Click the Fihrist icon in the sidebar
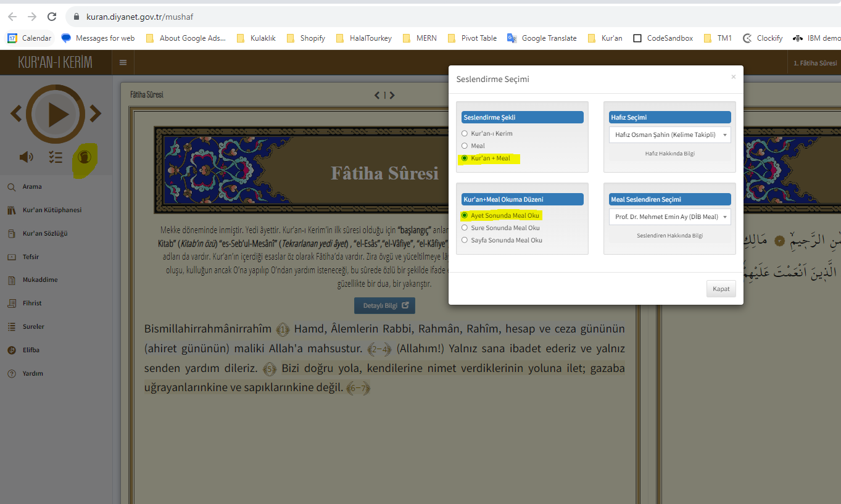841x504 pixels. [x=11, y=304]
